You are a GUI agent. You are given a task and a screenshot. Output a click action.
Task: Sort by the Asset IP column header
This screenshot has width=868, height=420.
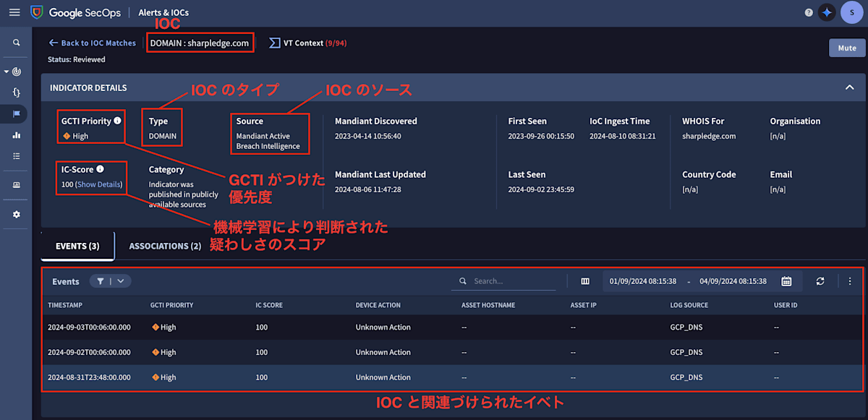pos(583,306)
